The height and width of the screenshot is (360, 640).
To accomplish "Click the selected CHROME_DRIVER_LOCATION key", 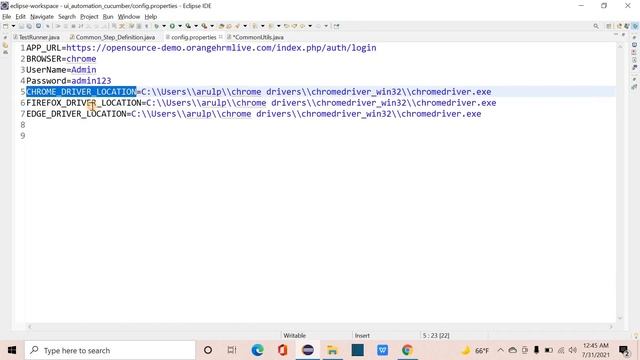I will pos(81,92).
